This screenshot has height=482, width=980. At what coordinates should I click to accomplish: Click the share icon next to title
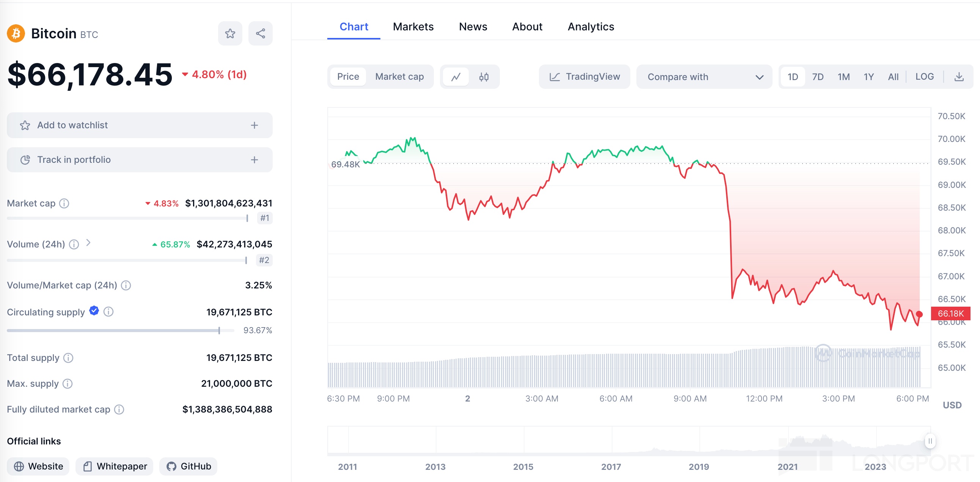pyautogui.click(x=260, y=33)
